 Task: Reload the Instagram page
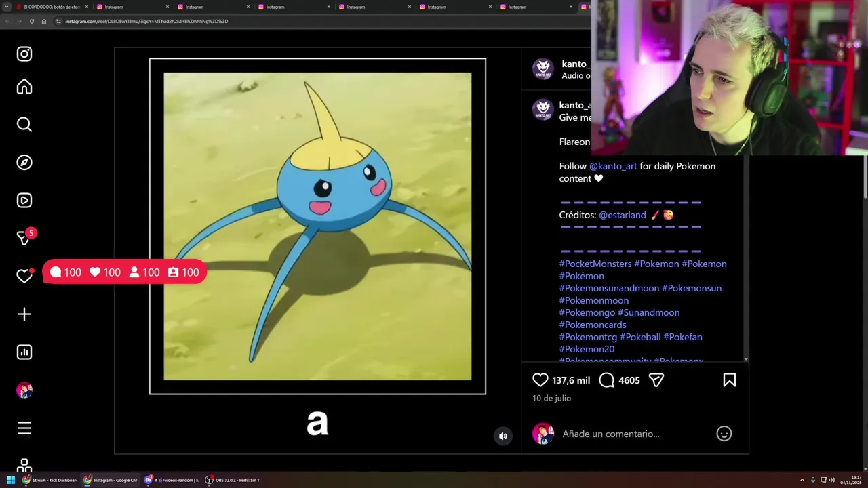click(x=31, y=21)
